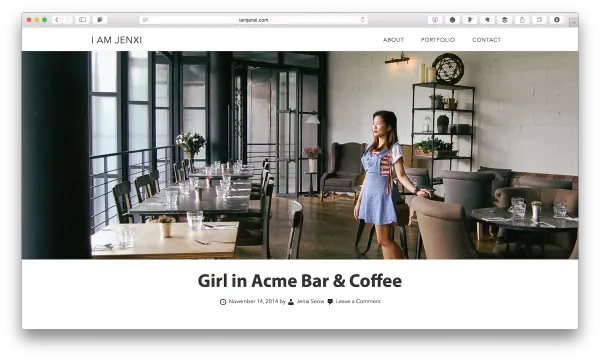This screenshot has height=360, width=600.
Task: Click the clock icon beside the date
Action: click(x=223, y=302)
